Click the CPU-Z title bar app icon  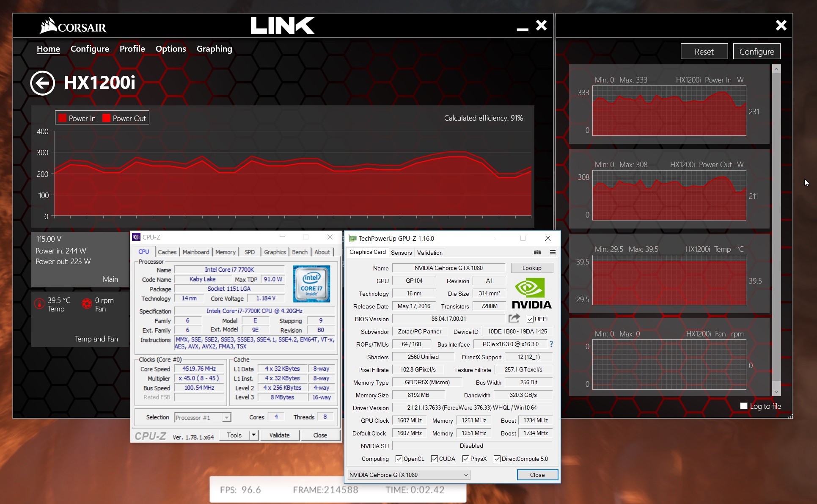(136, 237)
